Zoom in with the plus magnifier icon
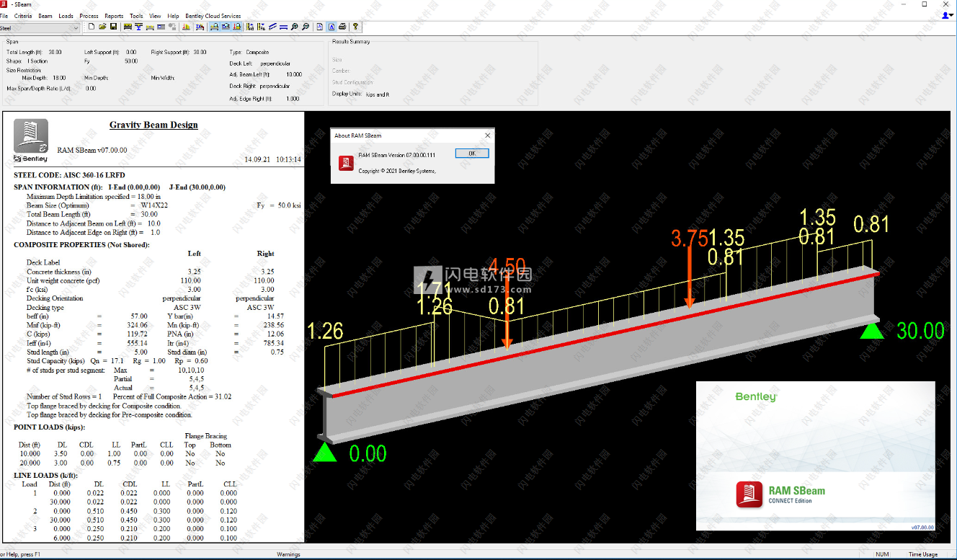This screenshot has width=957, height=560. [x=294, y=27]
